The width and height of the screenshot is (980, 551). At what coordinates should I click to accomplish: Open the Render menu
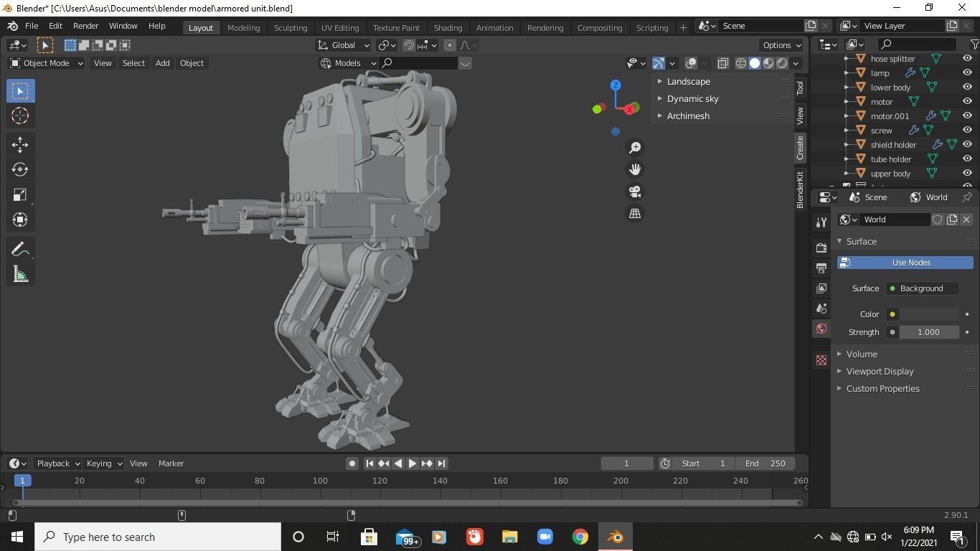(x=85, y=26)
